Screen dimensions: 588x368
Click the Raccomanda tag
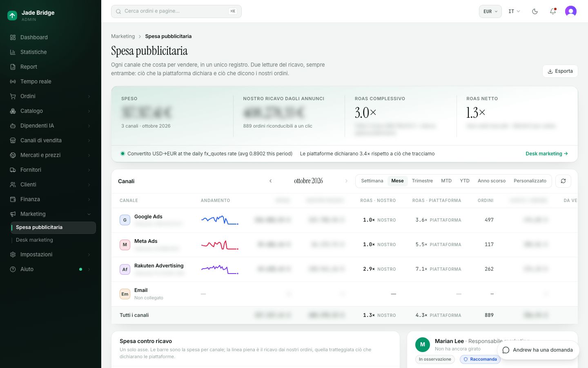(x=480, y=359)
